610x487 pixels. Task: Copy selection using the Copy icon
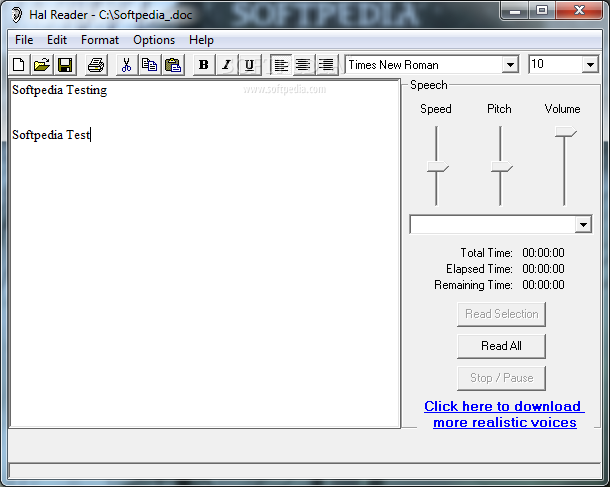click(149, 65)
